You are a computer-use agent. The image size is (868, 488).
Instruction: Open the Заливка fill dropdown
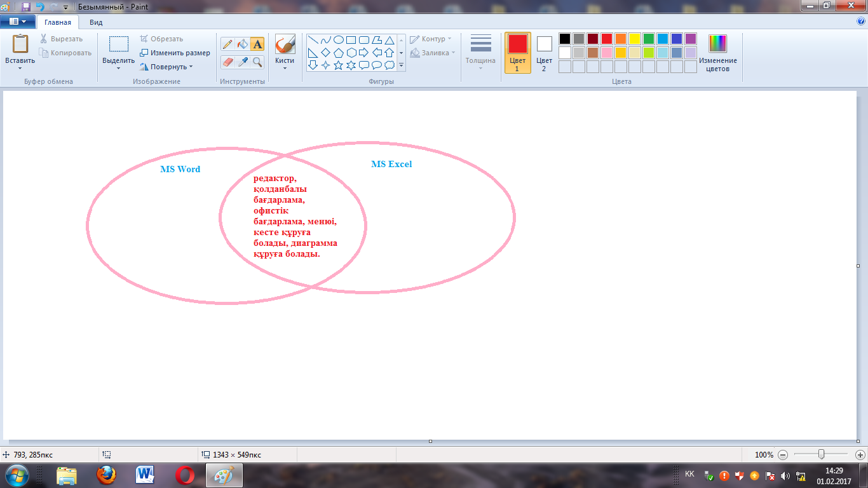click(433, 53)
